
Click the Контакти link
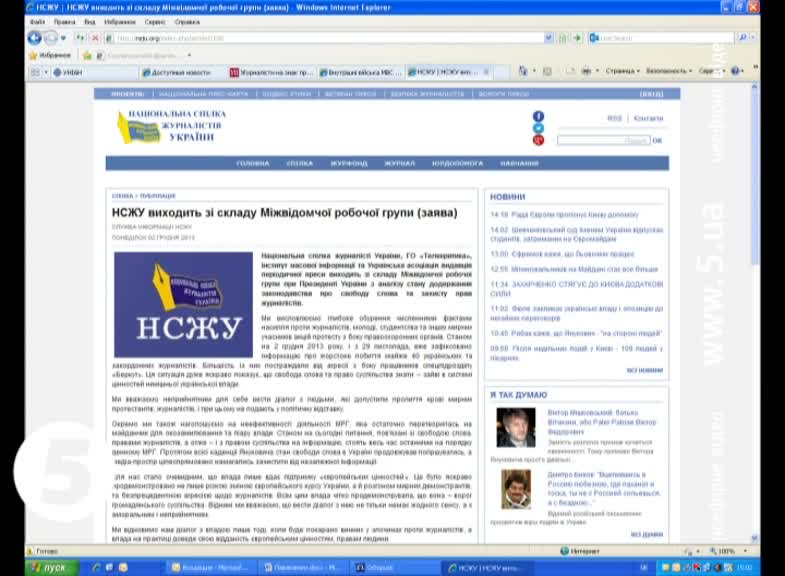coord(647,118)
